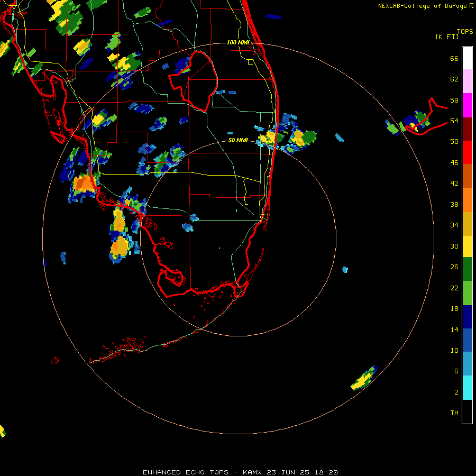Click the 42 legend value
The height and width of the screenshot is (476, 476).
point(454,184)
